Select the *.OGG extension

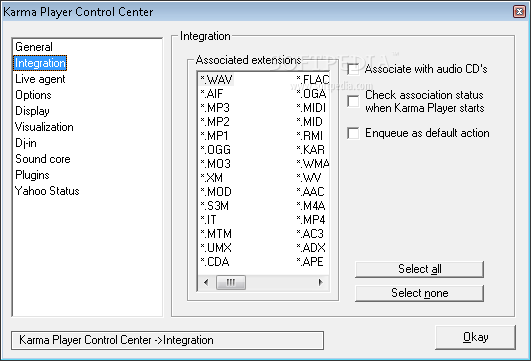[x=215, y=150]
